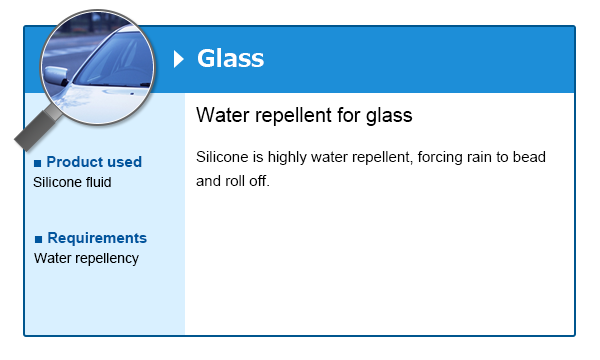The width and height of the screenshot is (600, 360).
Task: Click the sentence beginning Silicone is highly water repellent
Action: click(371, 157)
